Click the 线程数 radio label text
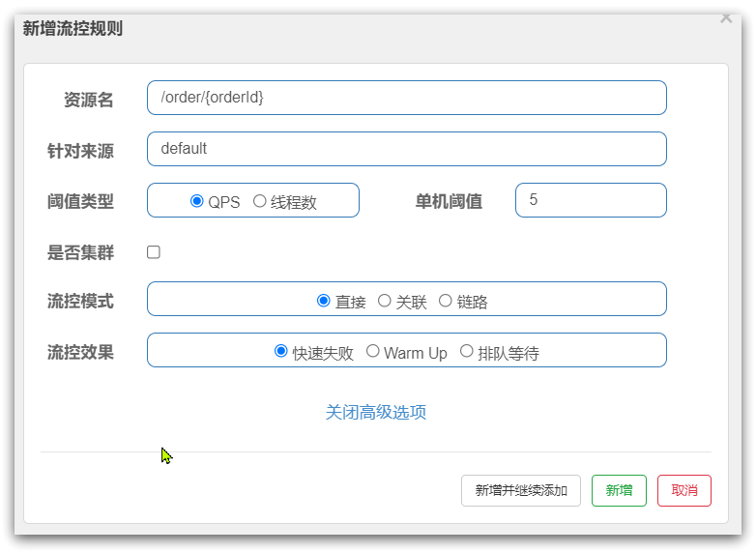This screenshot has width=756, height=553. point(293,202)
